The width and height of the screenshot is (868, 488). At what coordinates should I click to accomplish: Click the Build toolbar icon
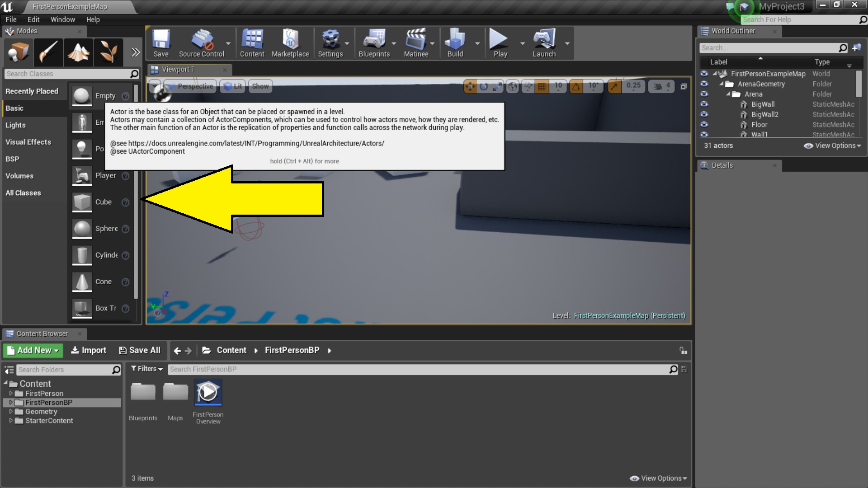point(455,45)
